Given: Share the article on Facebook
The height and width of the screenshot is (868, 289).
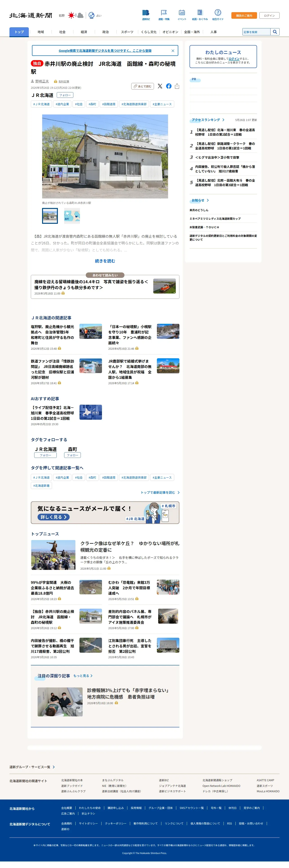Looking at the screenshot, I should pos(169,86).
